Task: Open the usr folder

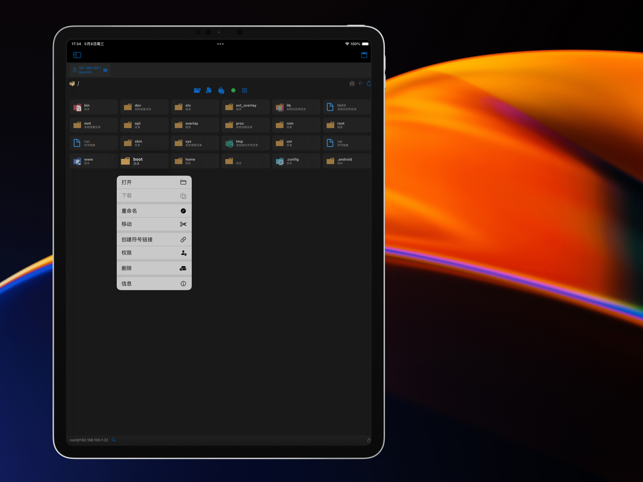Action: click(x=296, y=143)
